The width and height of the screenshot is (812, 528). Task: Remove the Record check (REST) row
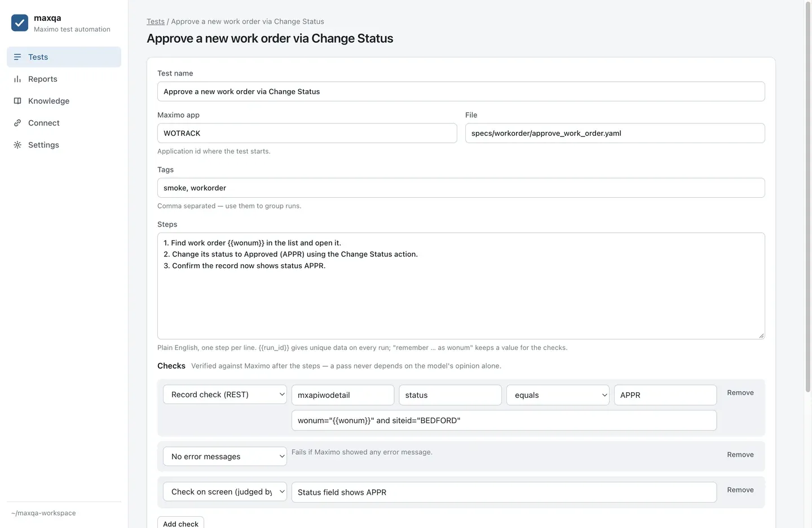click(740, 393)
